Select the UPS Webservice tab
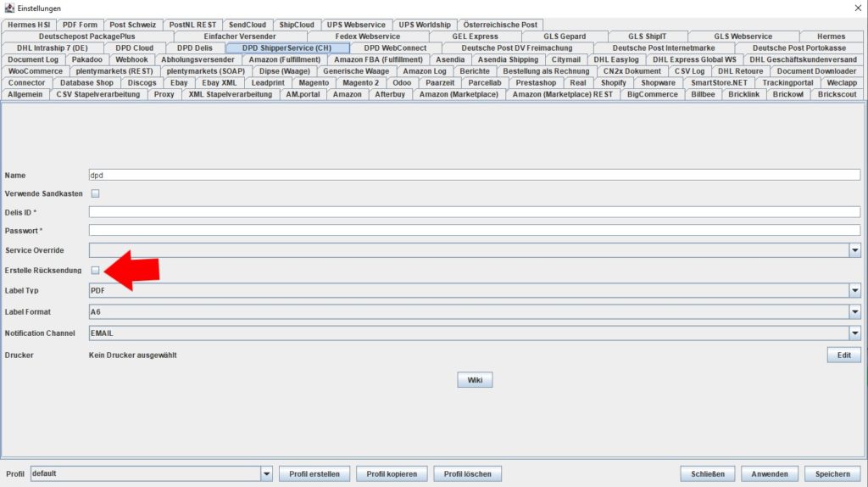The image size is (868, 487). point(356,25)
